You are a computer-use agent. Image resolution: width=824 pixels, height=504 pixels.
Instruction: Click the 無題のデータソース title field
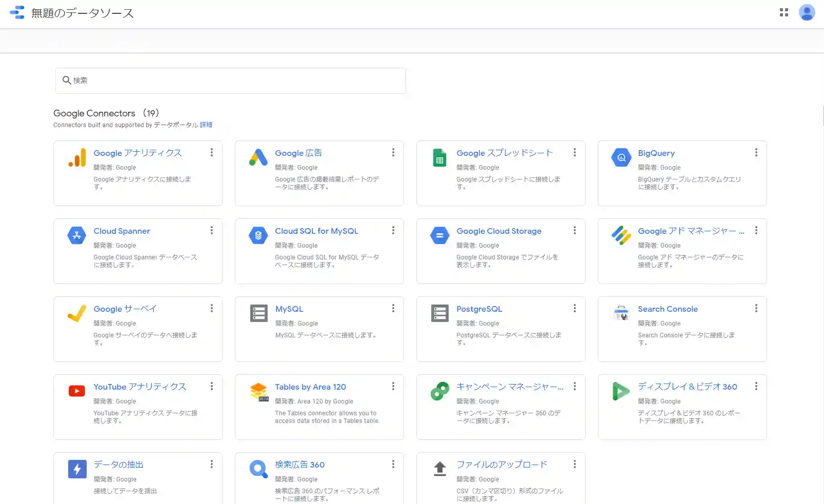pyautogui.click(x=83, y=13)
